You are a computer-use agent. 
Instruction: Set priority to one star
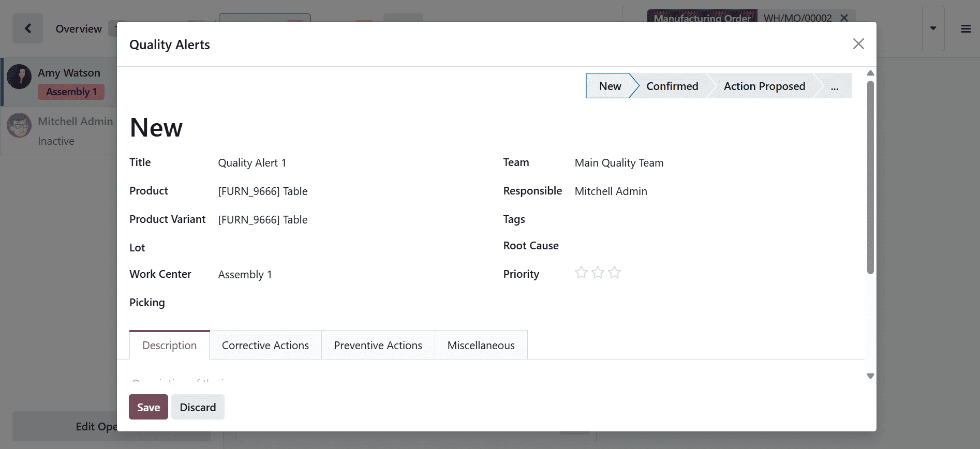click(581, 273)
